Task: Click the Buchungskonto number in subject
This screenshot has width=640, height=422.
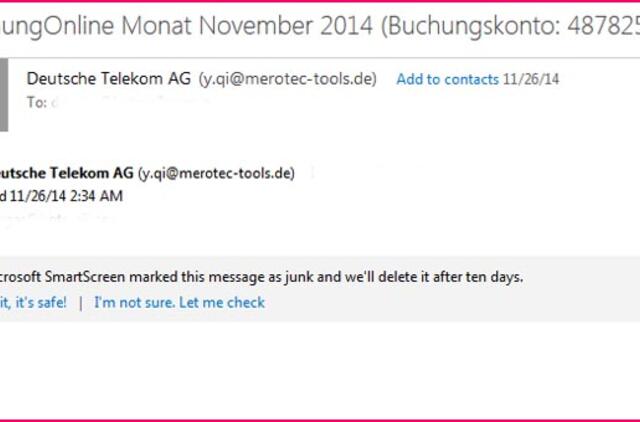Action: click(602, 26)
